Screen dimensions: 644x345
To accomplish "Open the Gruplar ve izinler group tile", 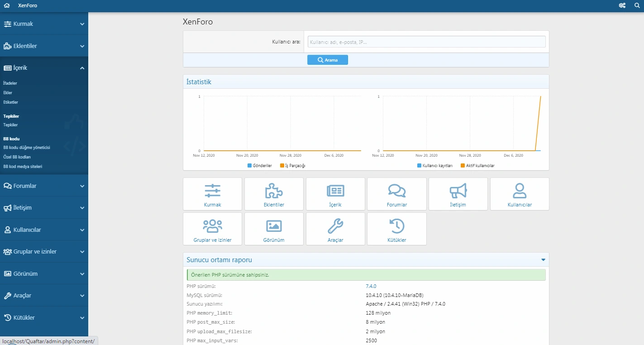I will [x=213, y=229].
